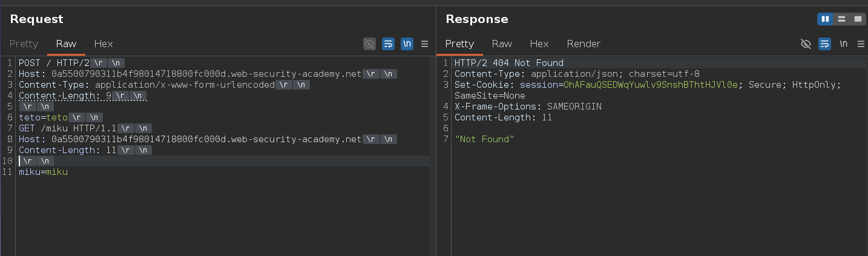Open the Render tab in Response panel

584,44
